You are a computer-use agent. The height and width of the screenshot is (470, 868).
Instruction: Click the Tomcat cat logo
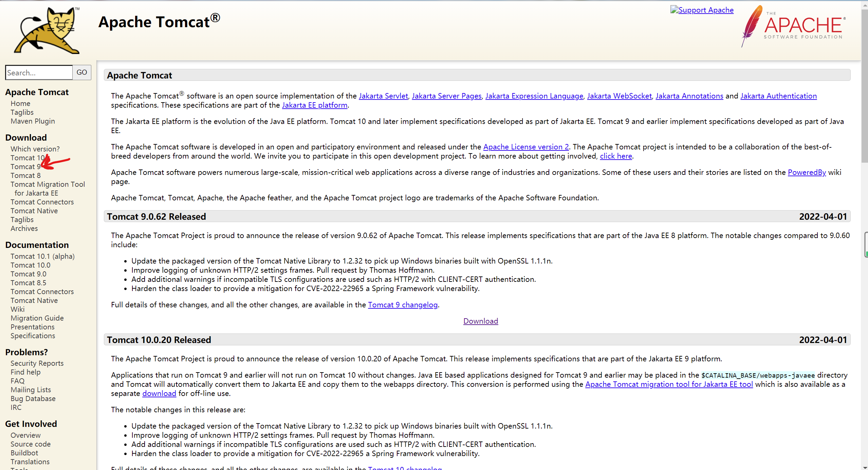tap(47, 31)
